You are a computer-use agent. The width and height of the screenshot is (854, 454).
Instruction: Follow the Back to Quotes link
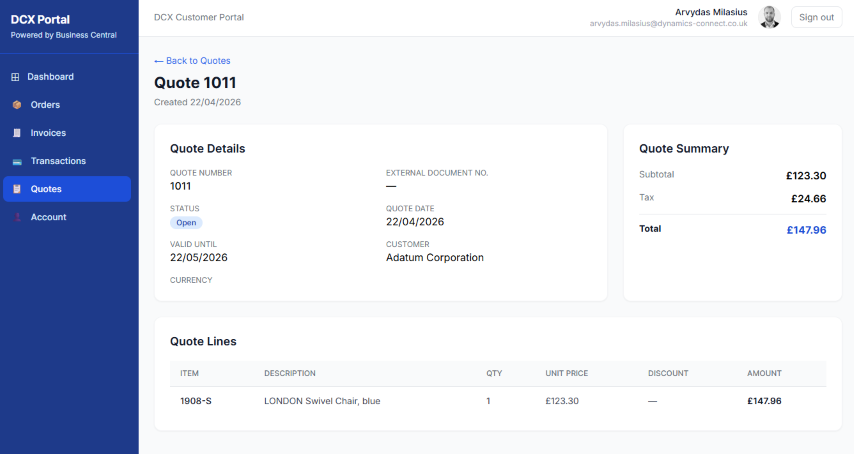point(192,61)
